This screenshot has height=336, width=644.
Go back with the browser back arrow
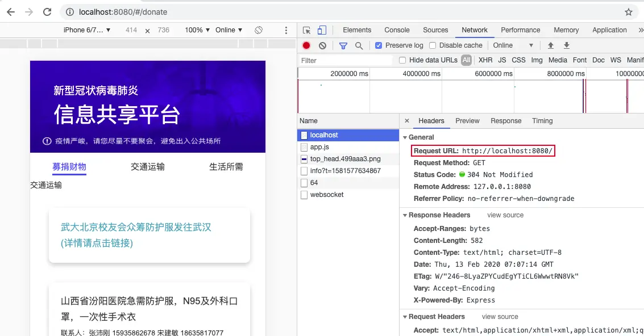(x=11, y=12)
